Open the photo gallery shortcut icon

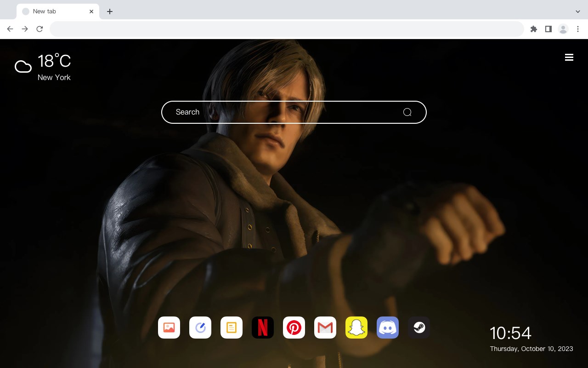(x=169, y=328)
